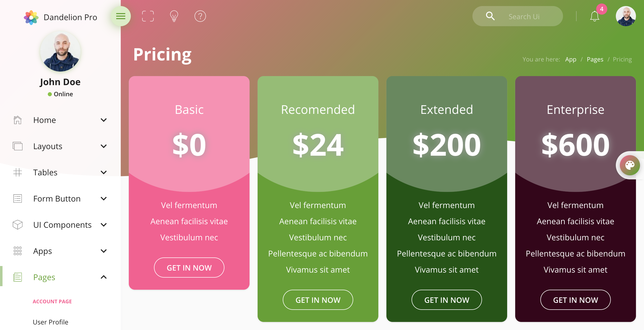
Task: Toggle the lightbulb theme mode icon
Action: click(x=174, y=16)
